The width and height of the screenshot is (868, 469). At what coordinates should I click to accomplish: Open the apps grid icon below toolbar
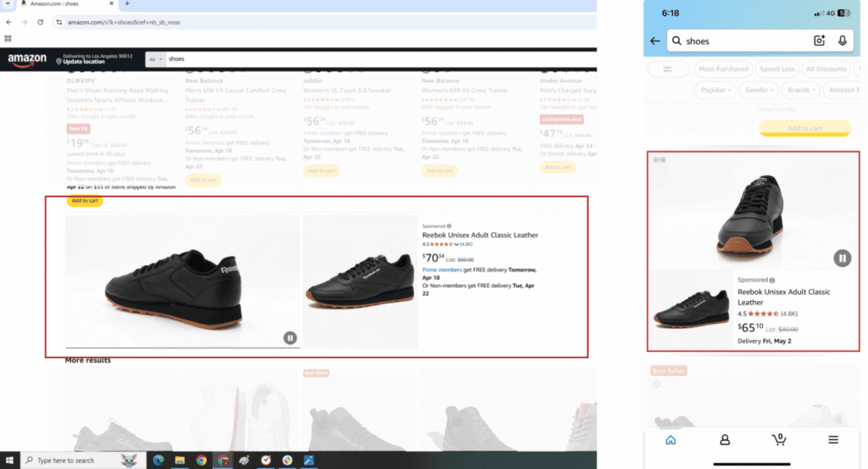pos(8,38)
